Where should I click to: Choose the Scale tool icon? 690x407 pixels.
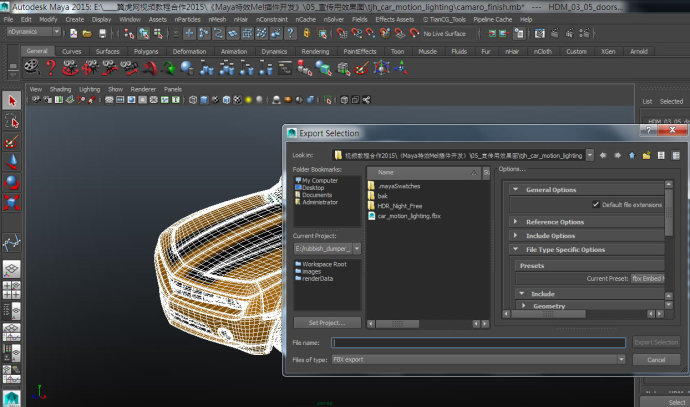pos(12,202)
